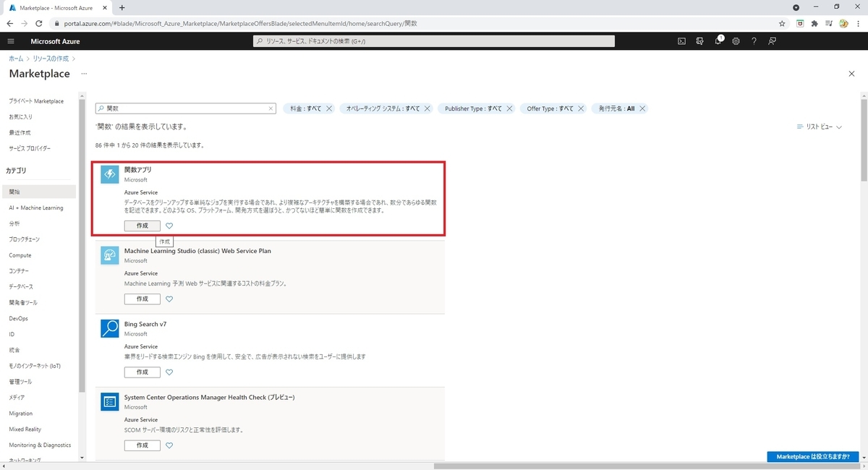Open the Chrome profile avatar

(843, 23)
